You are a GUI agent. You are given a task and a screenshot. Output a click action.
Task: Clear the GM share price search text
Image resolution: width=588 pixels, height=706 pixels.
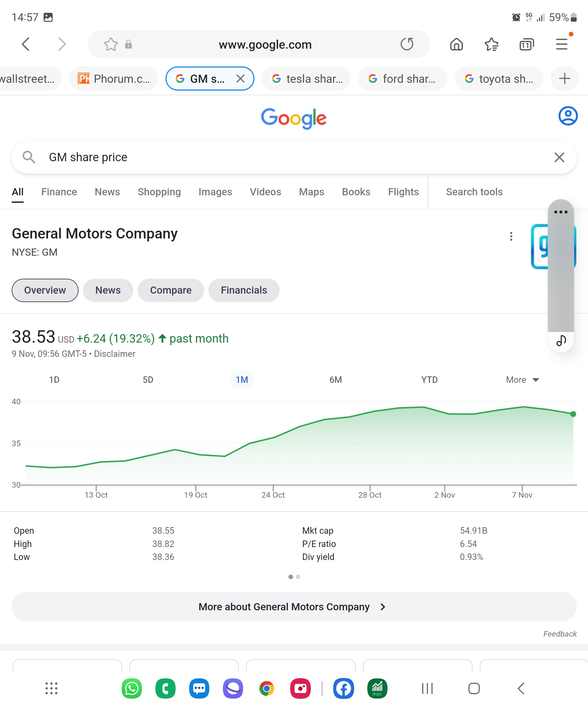tap(559, 157)
